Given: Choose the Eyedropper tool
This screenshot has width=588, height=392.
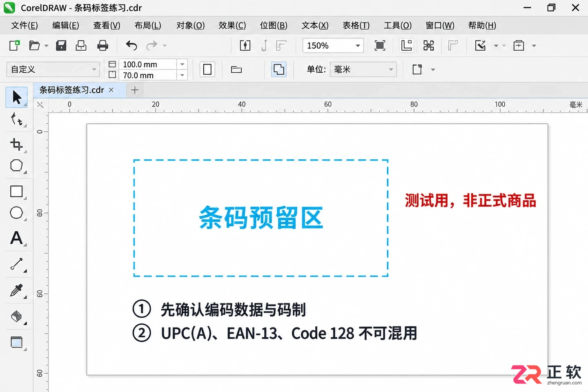Looking at the screenshot, I should point(16,290).
